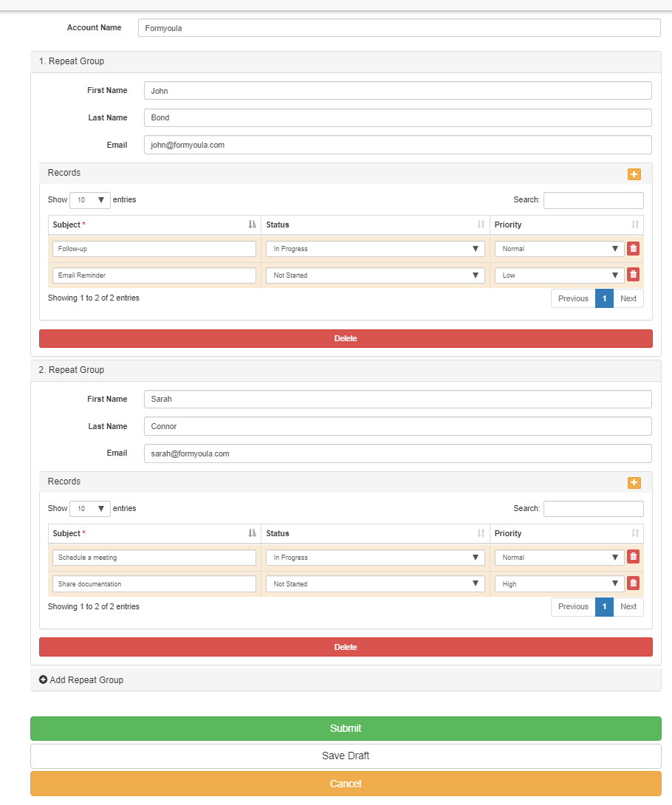Edit email field john@formyoula.com

(x=398, y=145)
